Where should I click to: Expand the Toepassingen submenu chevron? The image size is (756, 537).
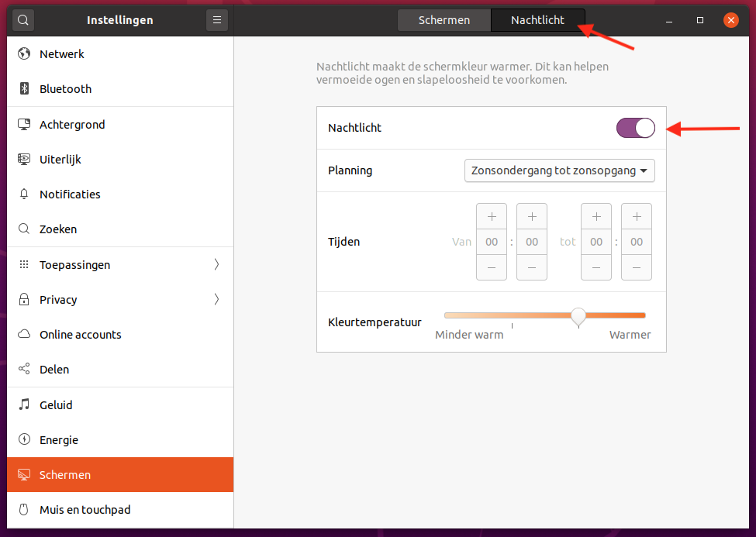click(216, 265)
